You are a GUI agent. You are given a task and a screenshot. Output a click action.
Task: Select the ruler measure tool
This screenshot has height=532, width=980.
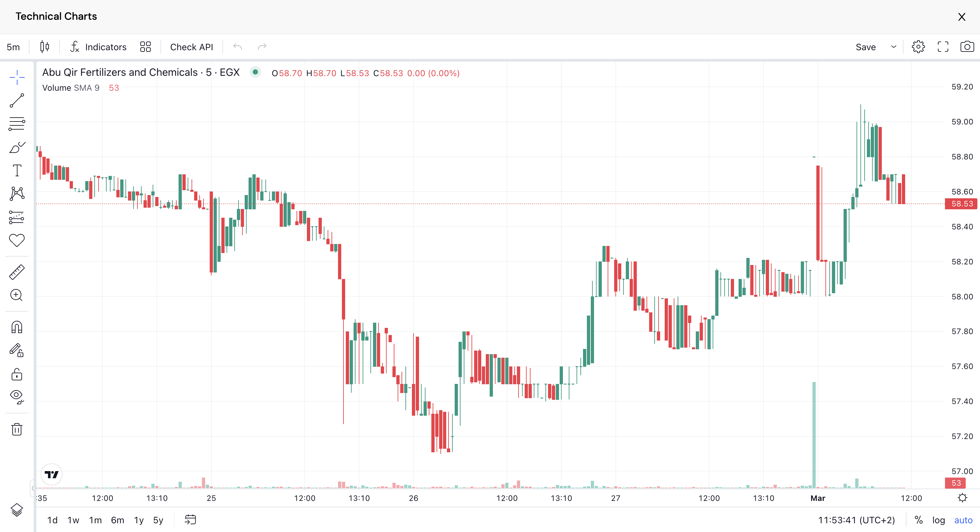point(17,272)
